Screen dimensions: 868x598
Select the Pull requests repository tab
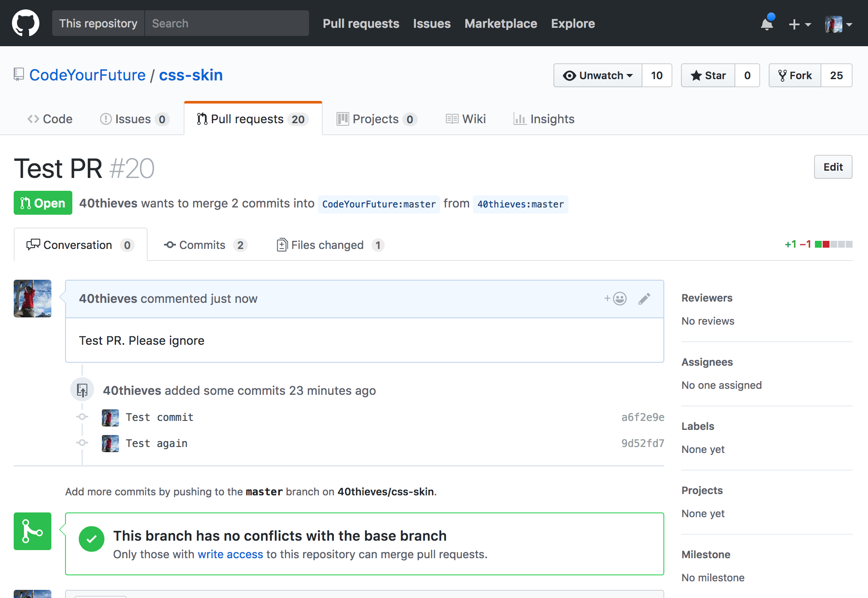click(253, 119)
